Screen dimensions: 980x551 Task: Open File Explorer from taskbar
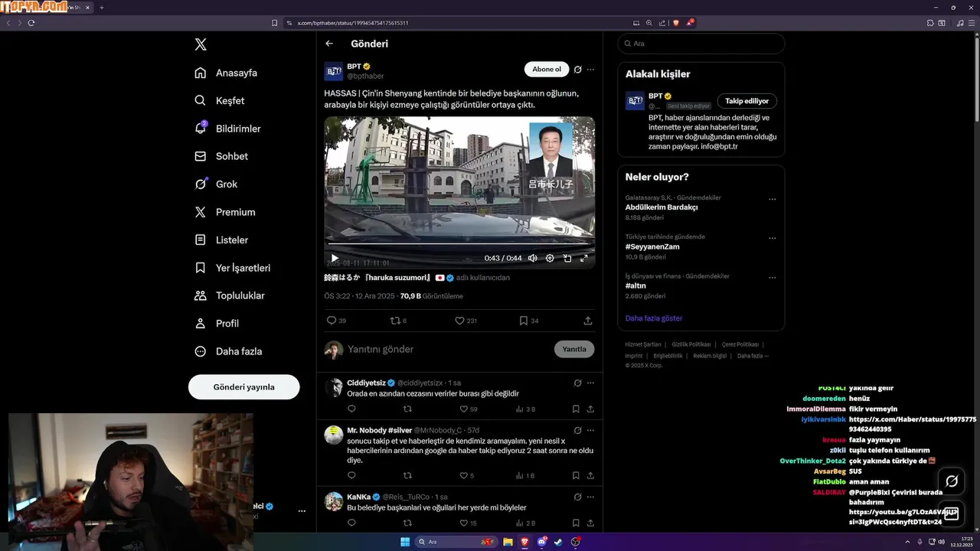point(508,542)
